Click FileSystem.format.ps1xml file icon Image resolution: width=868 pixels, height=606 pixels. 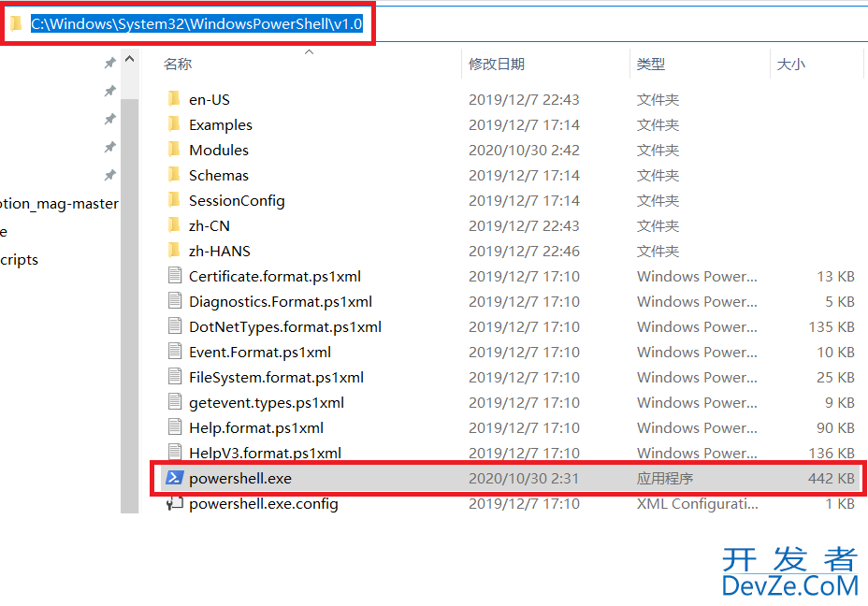(x=175, y=377)
